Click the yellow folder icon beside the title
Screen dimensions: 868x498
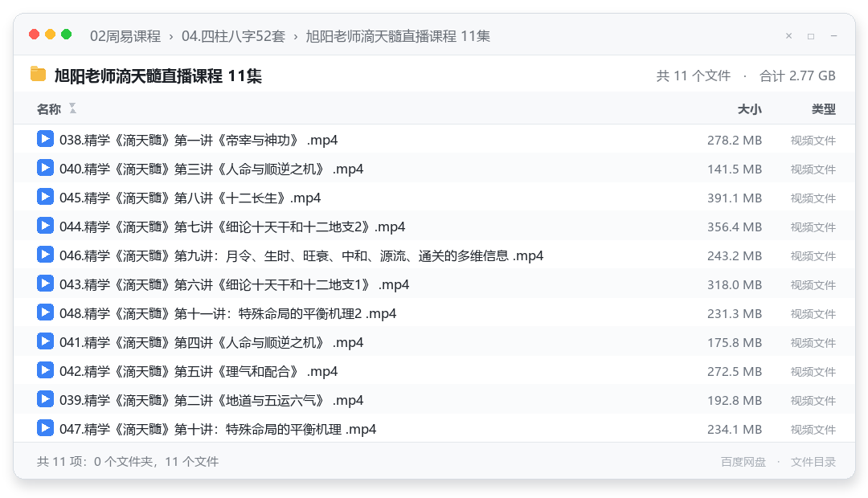(x=39, y=74)
